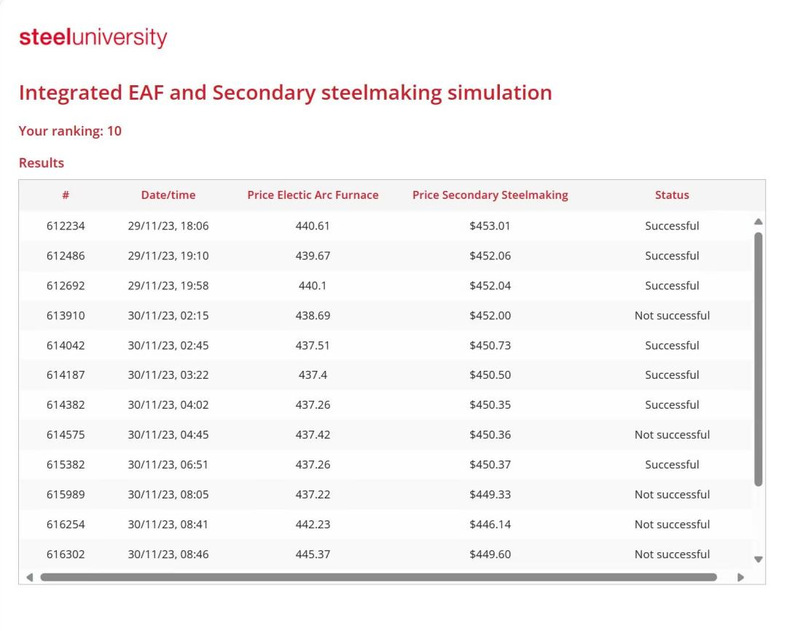Click the $450.73 secondary steelmaking price
This screenshot has width=799, height=631.
pyautogui.click(x=490, y=346)
